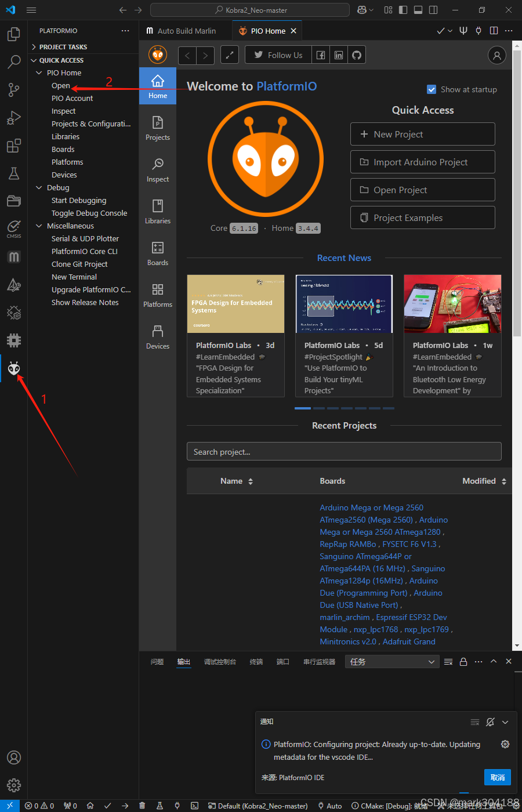Click Import Arduino Project button
Screen dimensions: 522x812
coord(422,162)
